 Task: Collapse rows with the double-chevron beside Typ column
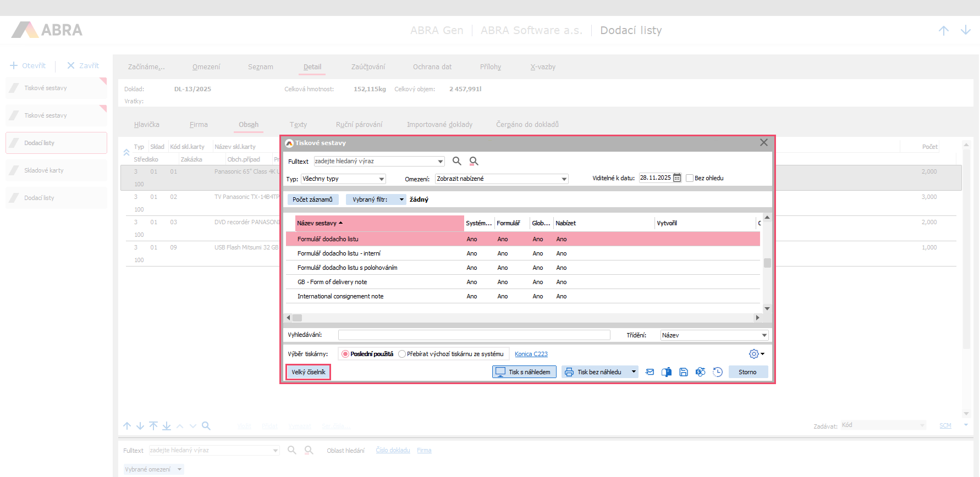[126, 153]
